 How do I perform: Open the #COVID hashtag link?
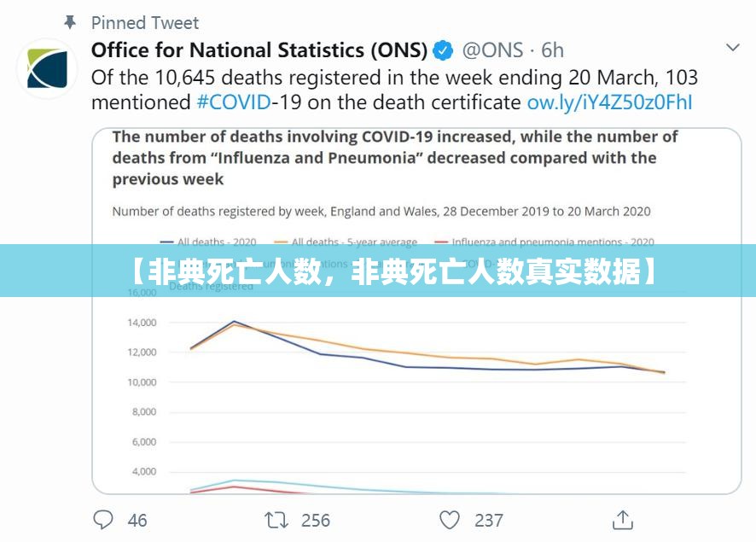point(234,102)
